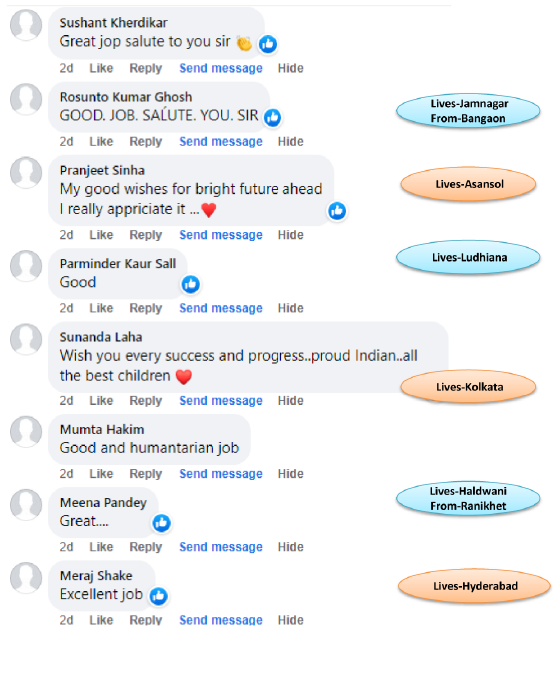Click like reaction badge on Pranjeet Sinha's comment
This screenshot has width=557, height=690.
(337, 211)
